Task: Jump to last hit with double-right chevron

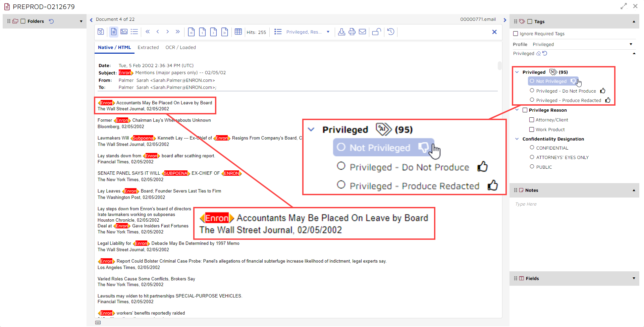Action: pyautogui.click(x=177, y=32)
